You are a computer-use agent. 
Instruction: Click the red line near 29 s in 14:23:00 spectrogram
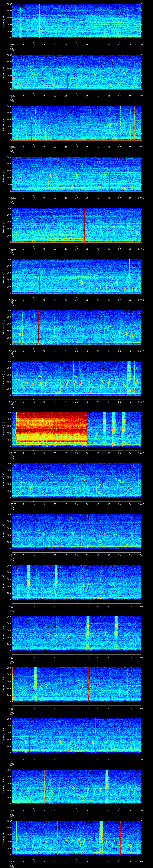(x=73, y=378)
